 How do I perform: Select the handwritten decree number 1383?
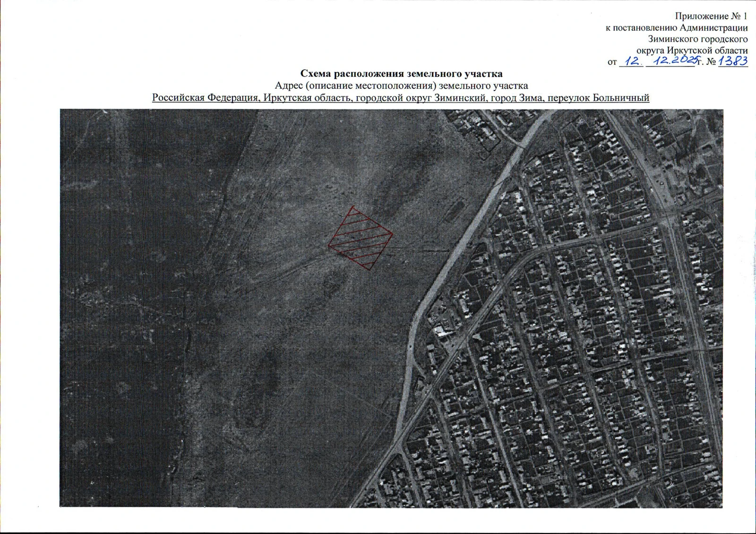click(733, 61)
